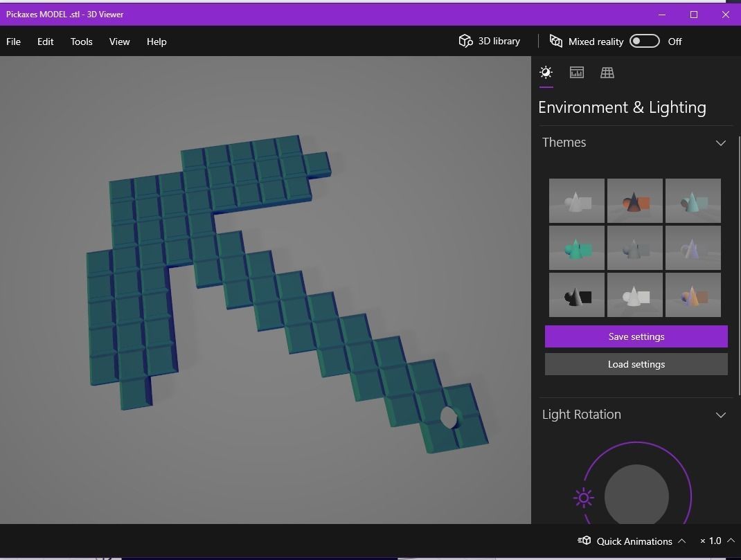The height and width of the screenshot is (560, 741).
Task: Toggle the Mixed reality switch
Action: pos(644,41)
